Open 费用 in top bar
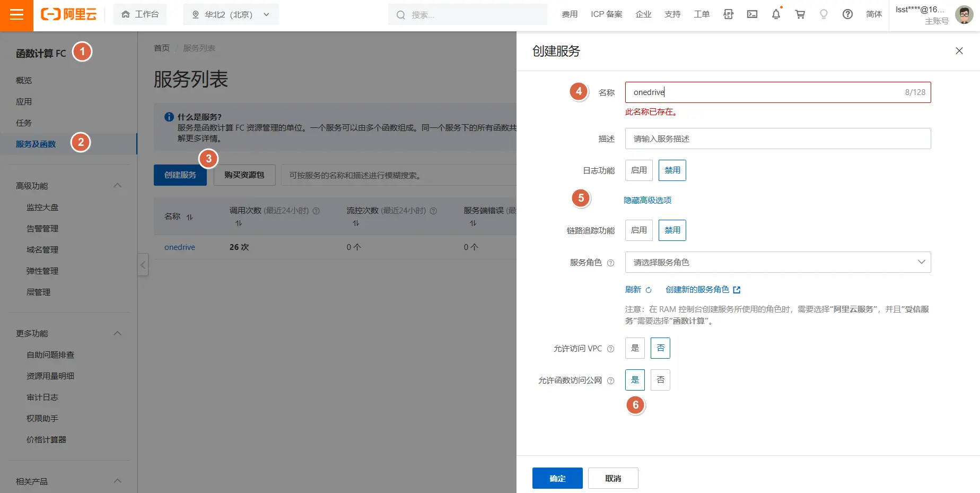 click(570, 14)
